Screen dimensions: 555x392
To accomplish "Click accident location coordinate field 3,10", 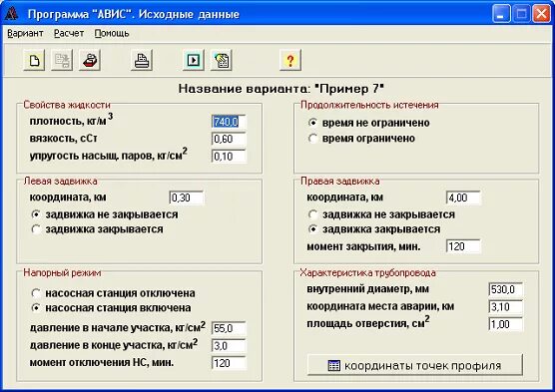I will tap(505, 307).
